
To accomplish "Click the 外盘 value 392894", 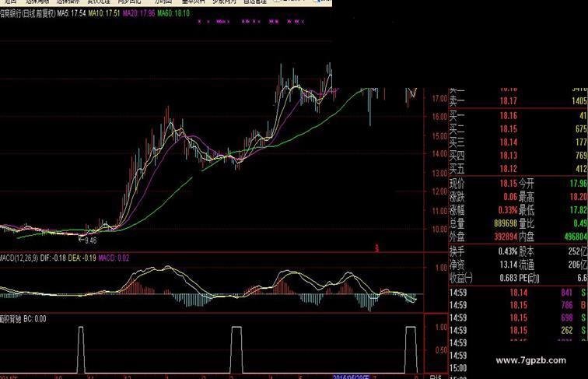I will (x=506, y=237).
